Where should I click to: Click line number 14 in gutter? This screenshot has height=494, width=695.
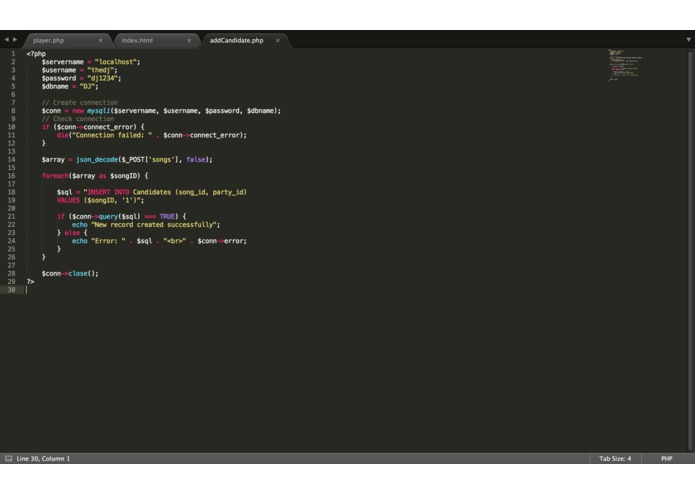point(11,159)
